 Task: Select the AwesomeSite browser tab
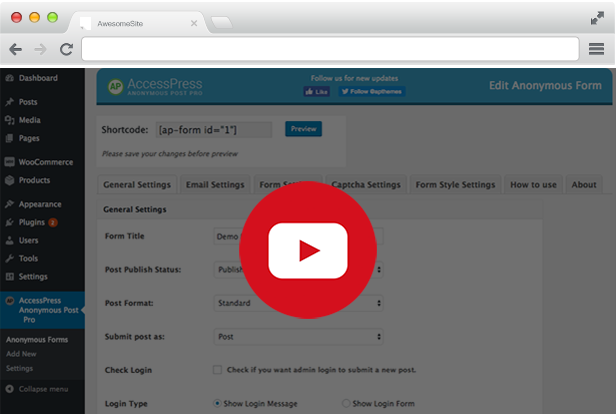point(138,23)
